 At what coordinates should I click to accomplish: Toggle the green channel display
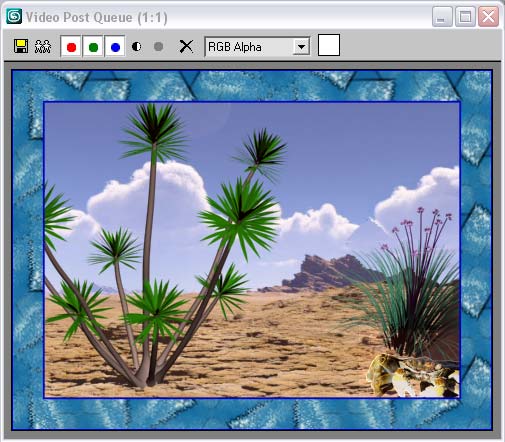93,47
